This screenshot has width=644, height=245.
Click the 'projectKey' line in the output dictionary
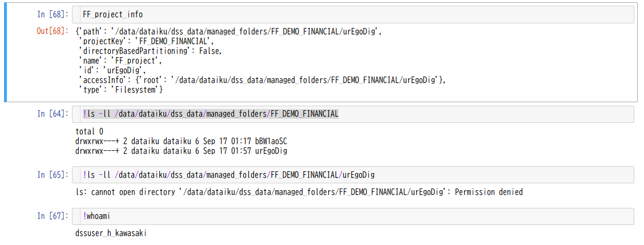[x=146, y=41]
